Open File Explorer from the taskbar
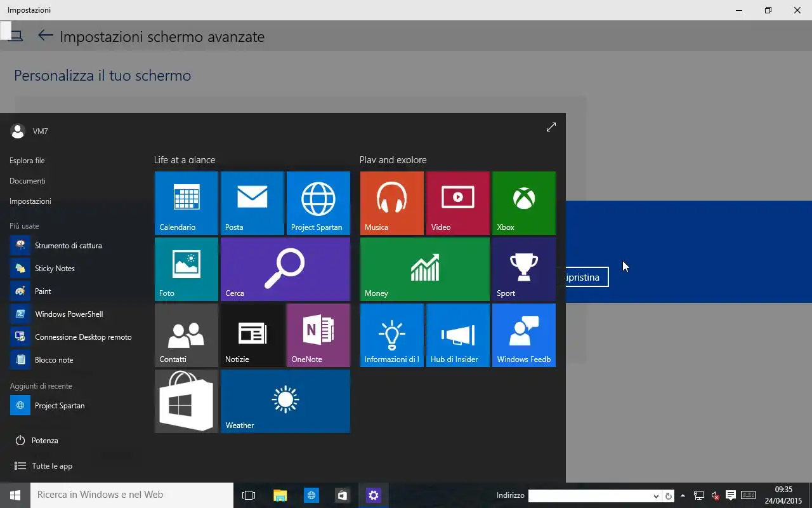Screen dimensions: 812x508 [280, 495]
